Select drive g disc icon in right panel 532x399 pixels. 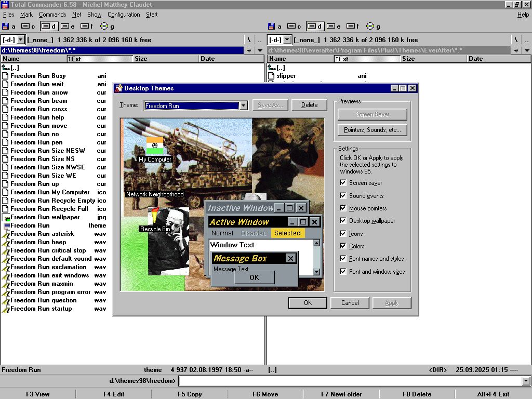click(x=370, y=26)
